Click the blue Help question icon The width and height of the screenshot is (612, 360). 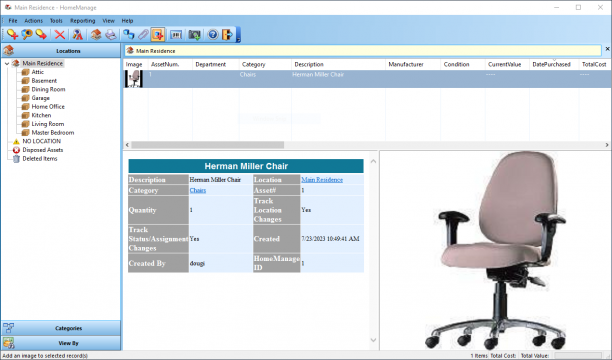[213, 35]
